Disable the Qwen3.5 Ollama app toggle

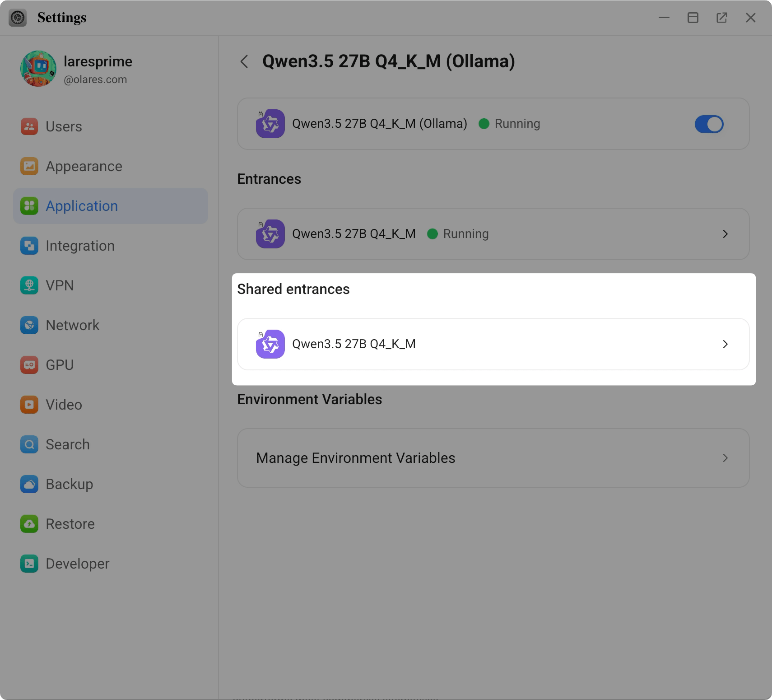click(x=709, y=124)
